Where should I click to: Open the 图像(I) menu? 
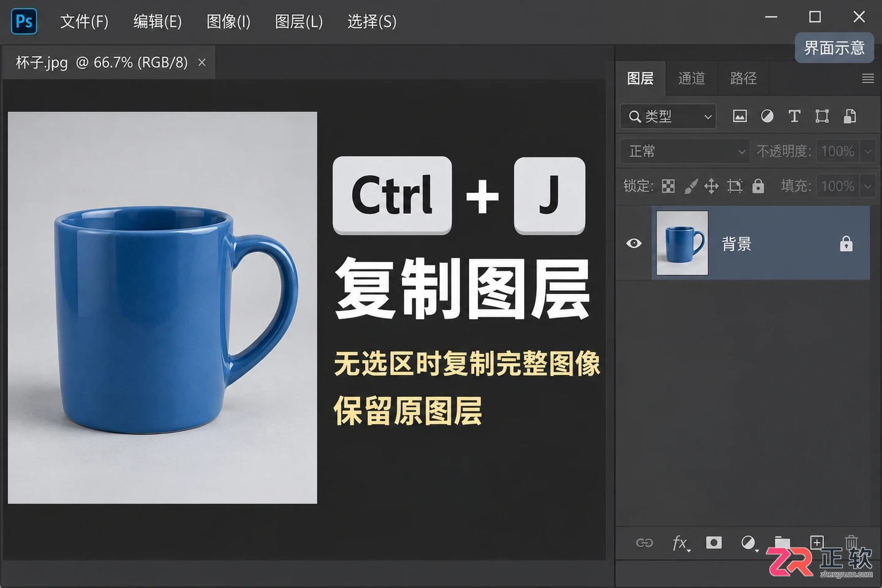[x=228, y=22]
